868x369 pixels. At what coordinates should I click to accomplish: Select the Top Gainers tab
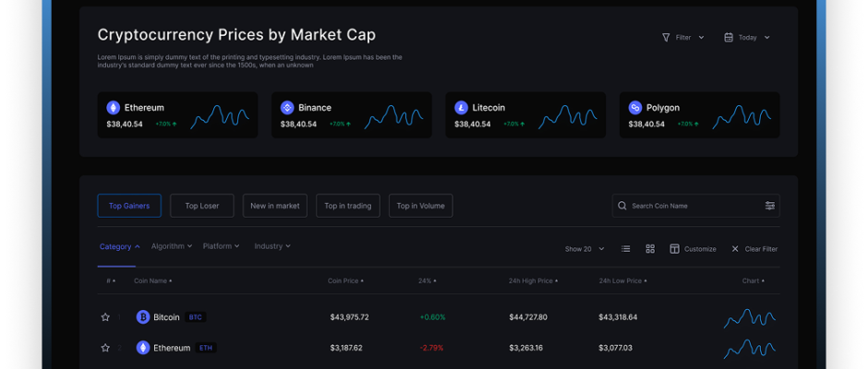[129, 206]
